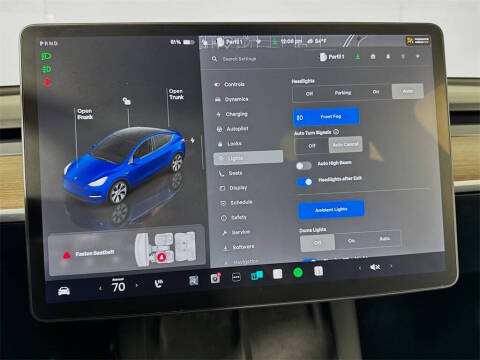Set Headlights to Auto
The width and height of the screenshot is (480, 360).
(x=408, y=91)
